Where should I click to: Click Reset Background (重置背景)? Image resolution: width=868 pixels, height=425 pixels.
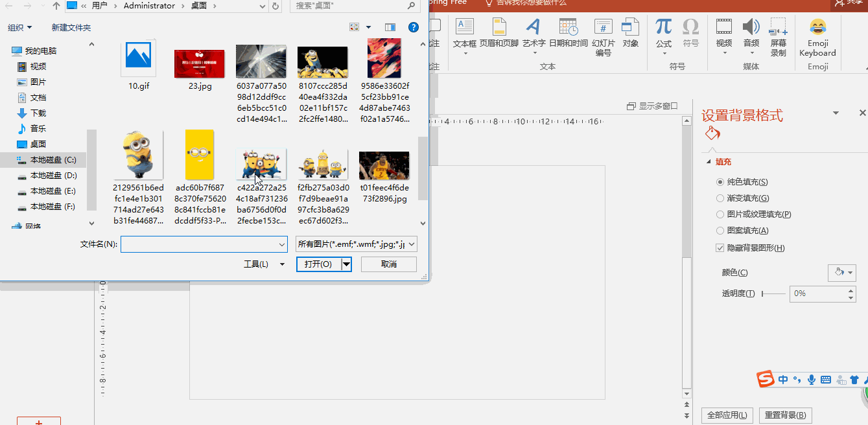point(785,415)
